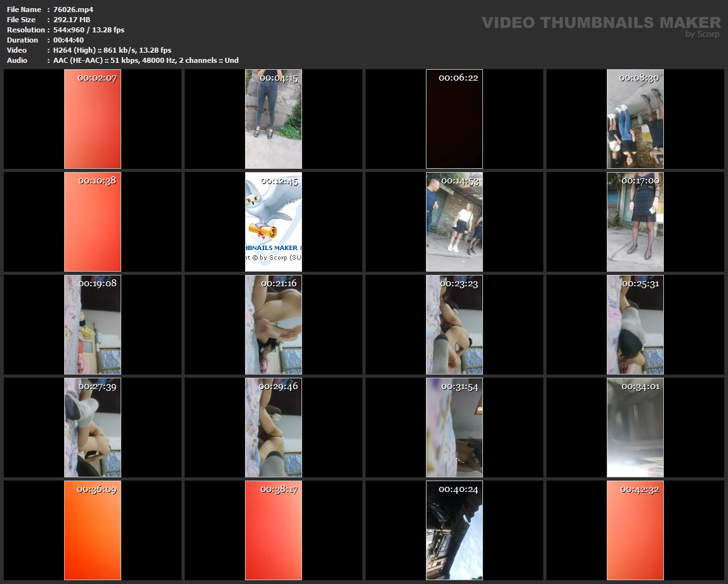Click the Duration value 00:44:40

click(x=69, y=40)
